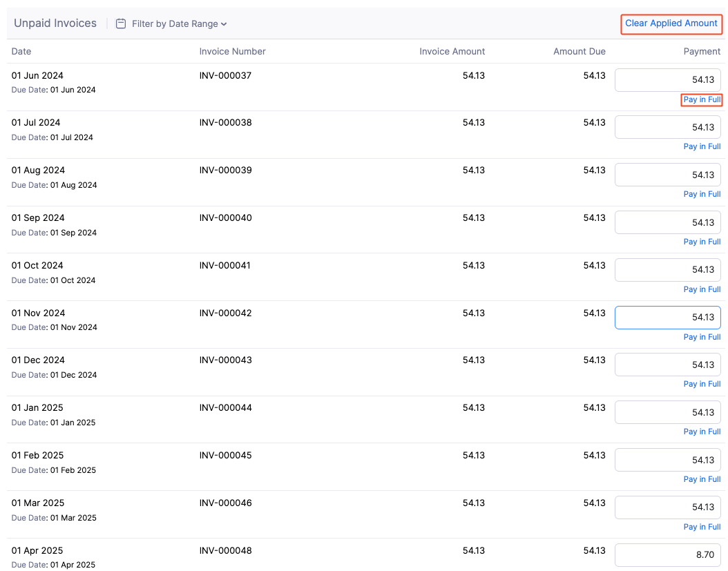Click Pay in Full for invoice INV-000046
The height and width of the screenshot is (571, 728).
click(702, 527)
